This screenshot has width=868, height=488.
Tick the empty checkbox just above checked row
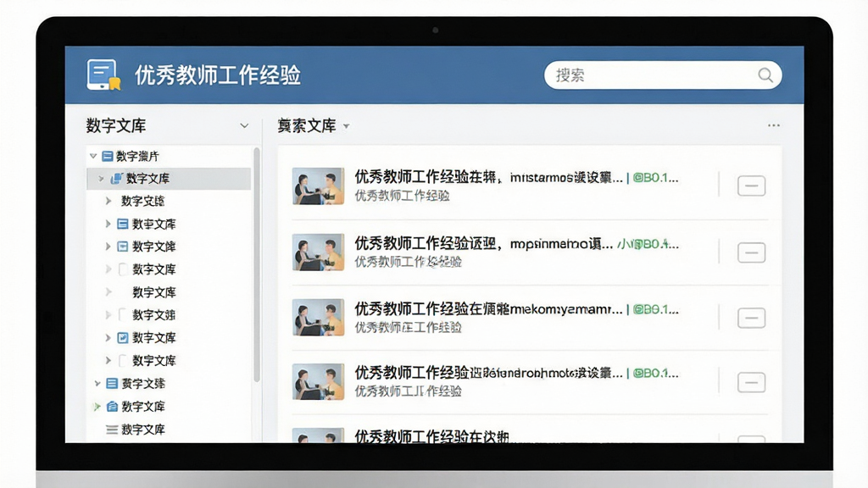click(x=123, y=315)
